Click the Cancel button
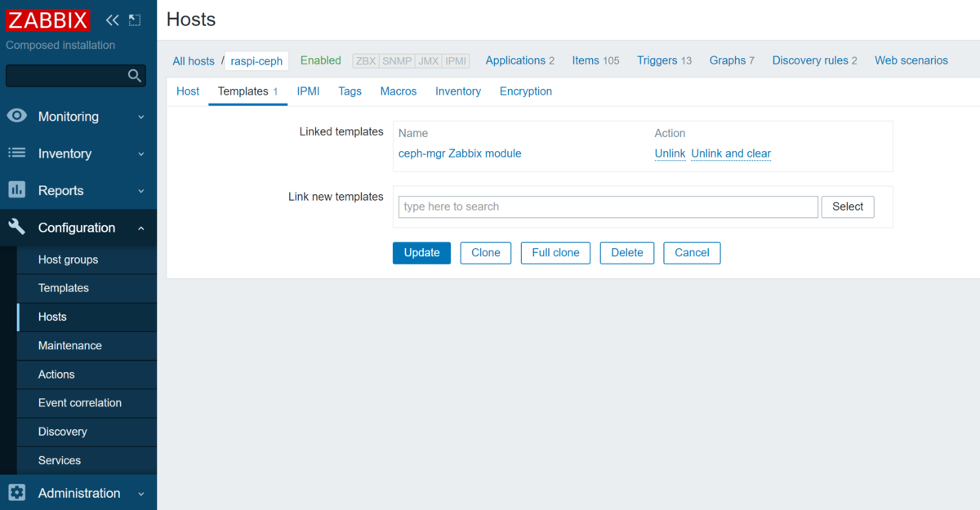 692,253
